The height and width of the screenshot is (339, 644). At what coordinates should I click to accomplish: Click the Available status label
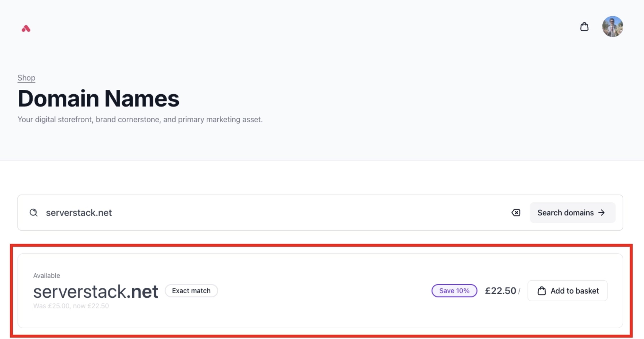(x=47, y=276)
